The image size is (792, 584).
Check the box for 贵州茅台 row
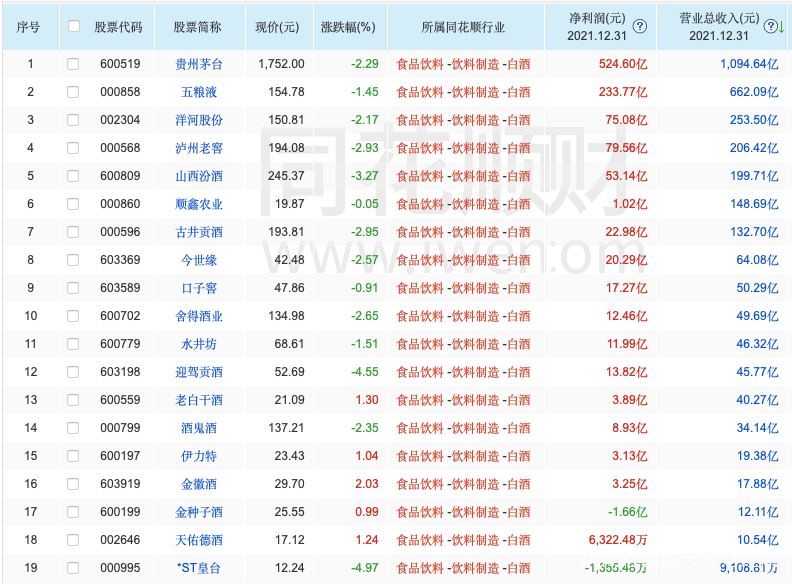73,64
